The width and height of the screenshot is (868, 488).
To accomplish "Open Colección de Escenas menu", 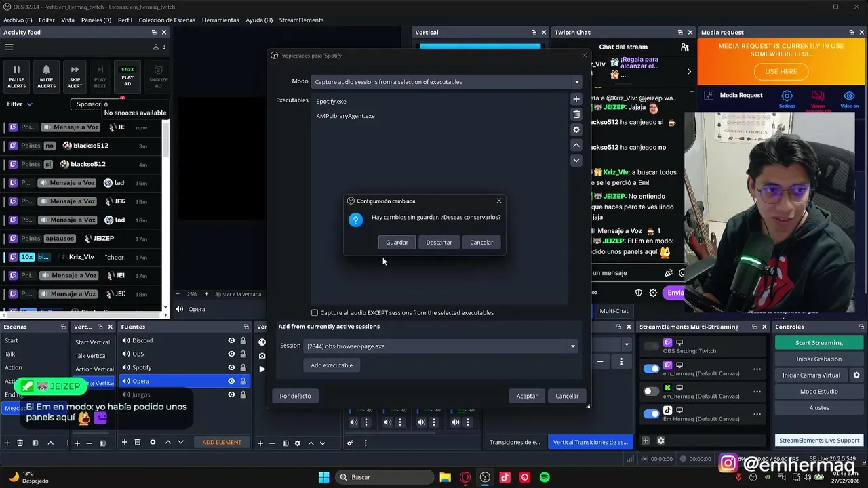I will coord(167,20).
